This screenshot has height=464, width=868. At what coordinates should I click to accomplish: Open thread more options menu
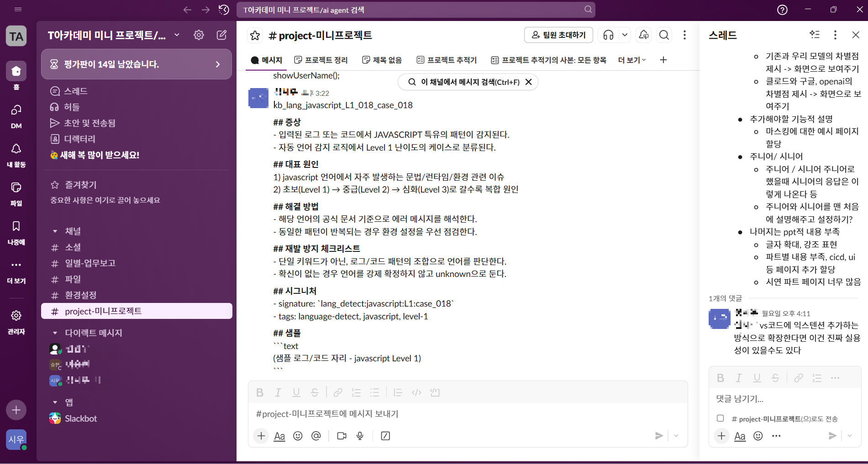pyautogui.click(x=835, y=35)
